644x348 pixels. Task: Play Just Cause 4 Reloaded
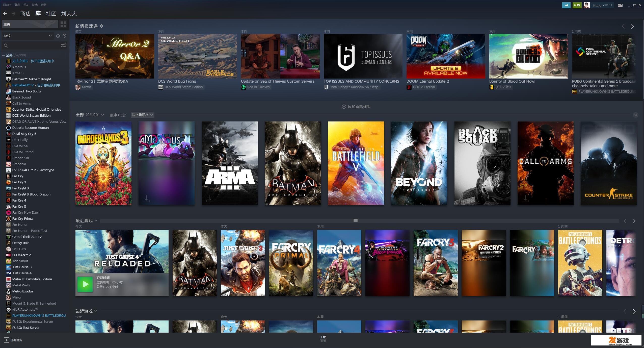click(x=85, y=284)
